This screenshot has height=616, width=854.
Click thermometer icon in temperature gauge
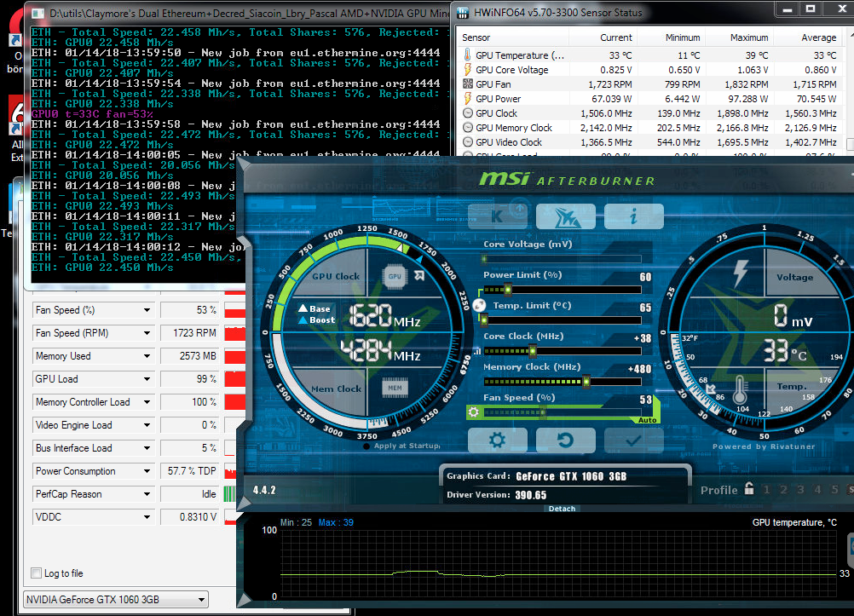(740, 390)
